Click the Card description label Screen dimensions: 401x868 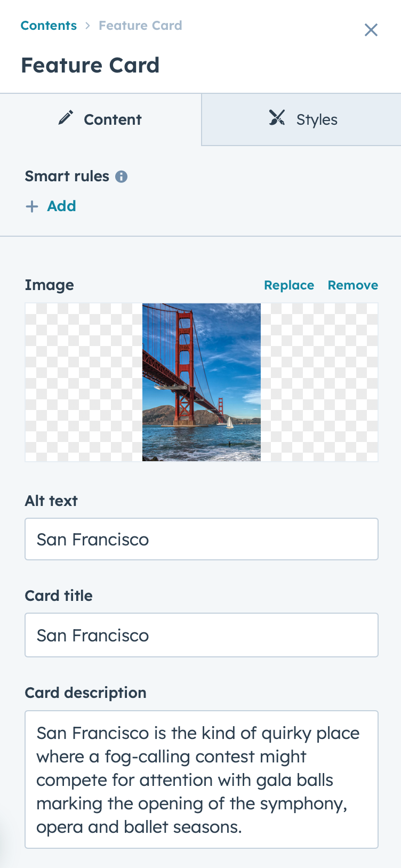pos(86,693)
